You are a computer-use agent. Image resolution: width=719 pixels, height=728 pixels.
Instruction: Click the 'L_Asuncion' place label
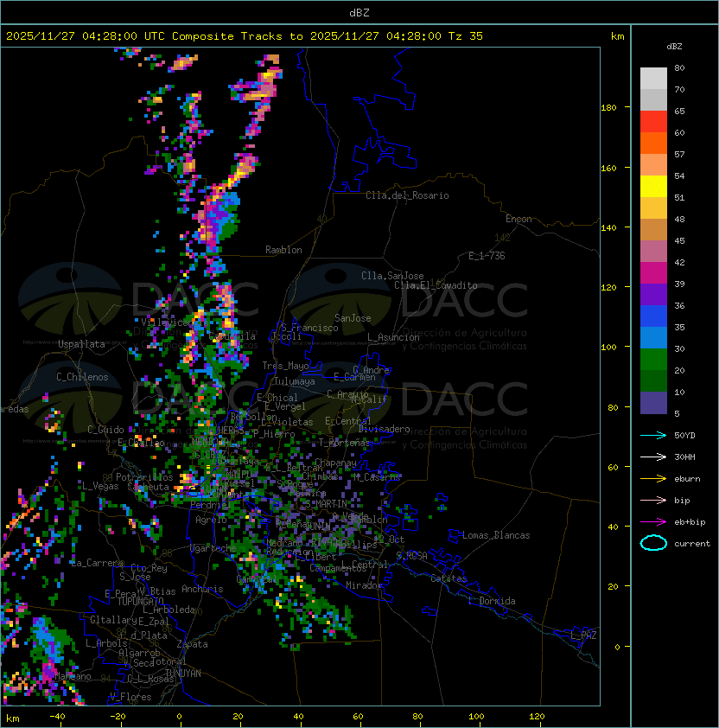[393, 337]
